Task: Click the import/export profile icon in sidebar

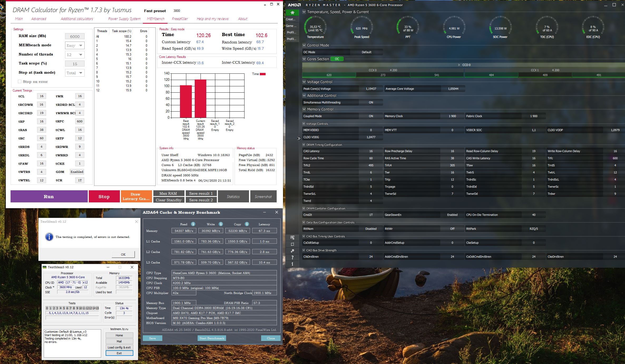Action: pos(292,238)
